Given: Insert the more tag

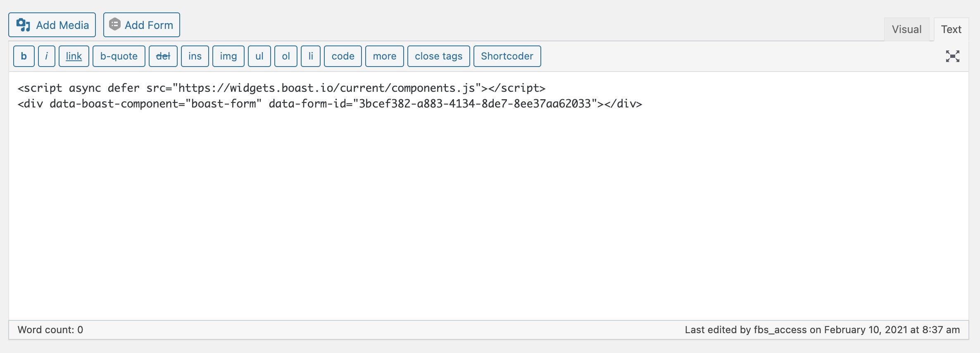Looking at the screenshot, I should click(385, 56).
